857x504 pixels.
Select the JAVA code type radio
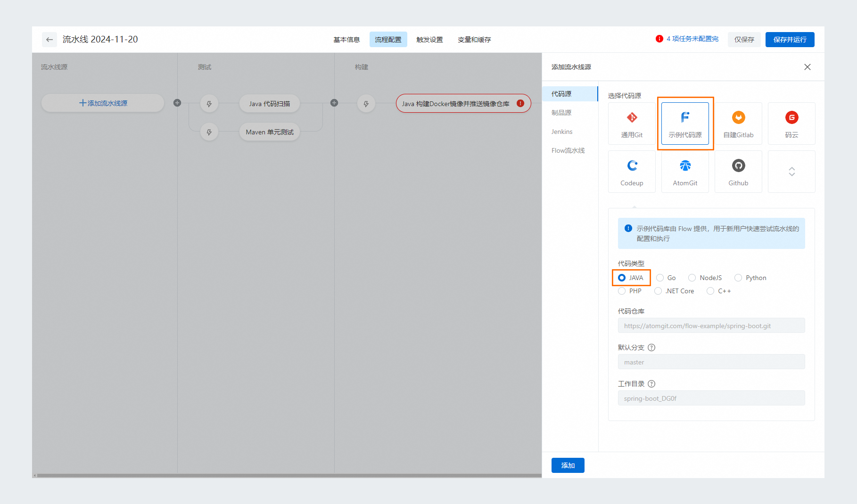pyautogui.click(x=622, y=278)
